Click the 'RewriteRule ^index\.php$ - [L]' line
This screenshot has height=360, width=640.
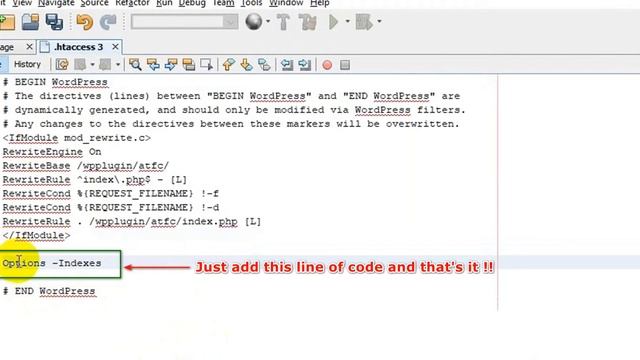95,180
